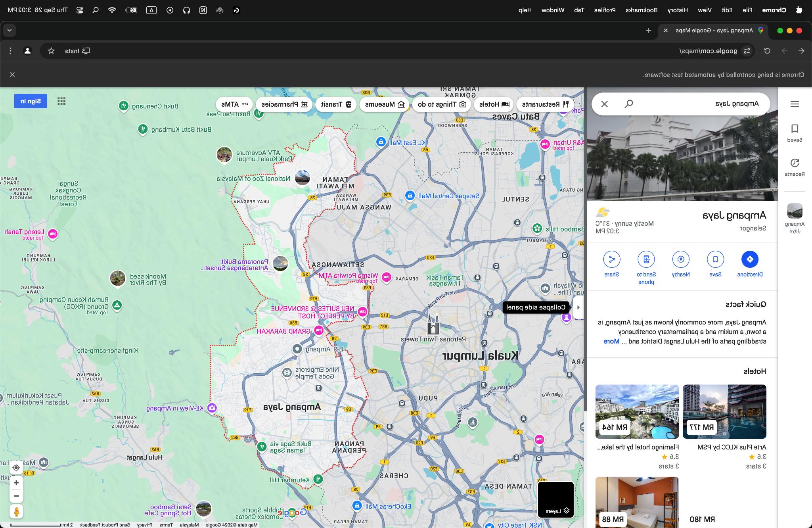The width and height of the screenshot is (812, 528).
Task: Select the Pharmacies chip
Action: pyautogui.click(x=284, y=104)
